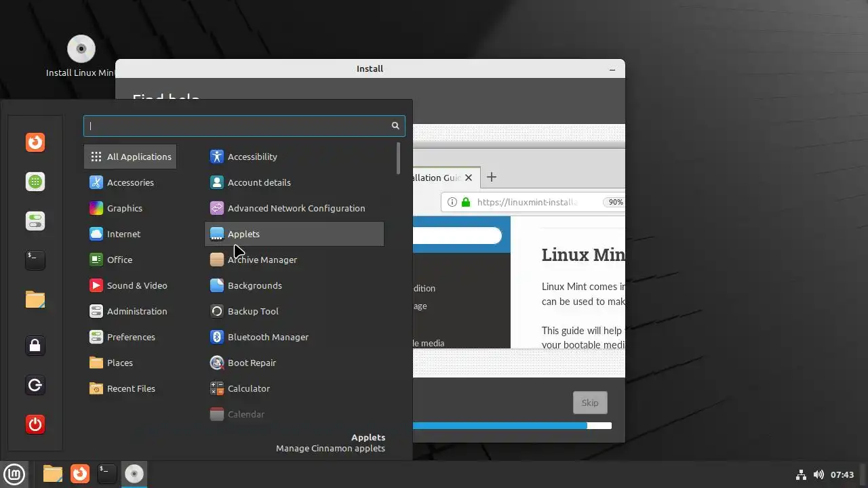Open the Preferences category
Screen dimensions: 868x488
coord(130,337)
